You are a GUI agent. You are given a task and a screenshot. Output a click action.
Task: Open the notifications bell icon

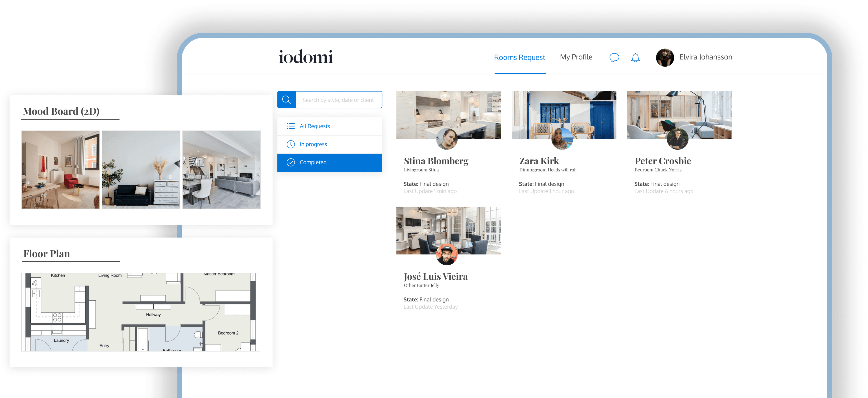(635, 58)
